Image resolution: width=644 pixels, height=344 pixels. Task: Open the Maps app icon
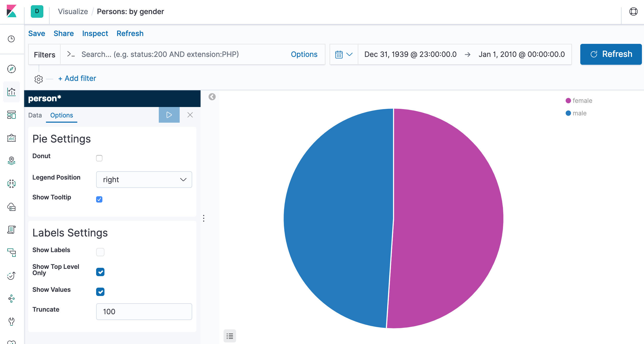(x=11, y=161)
